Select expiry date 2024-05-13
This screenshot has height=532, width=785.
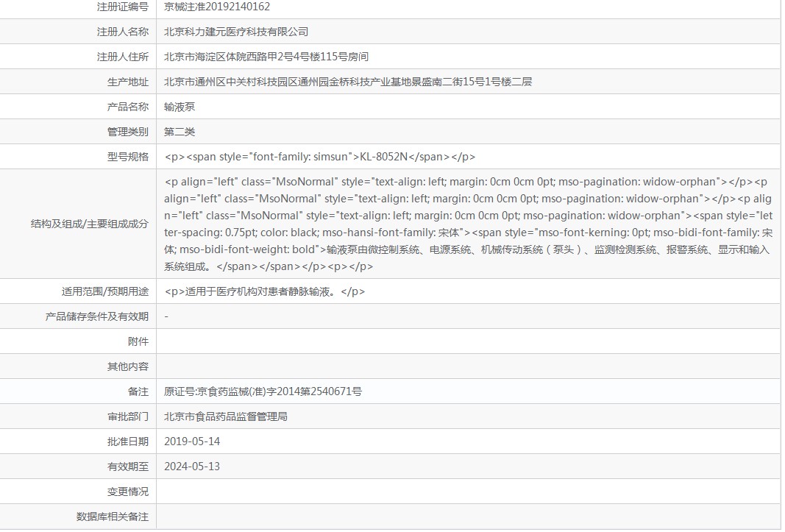click(x=192, y=467)
